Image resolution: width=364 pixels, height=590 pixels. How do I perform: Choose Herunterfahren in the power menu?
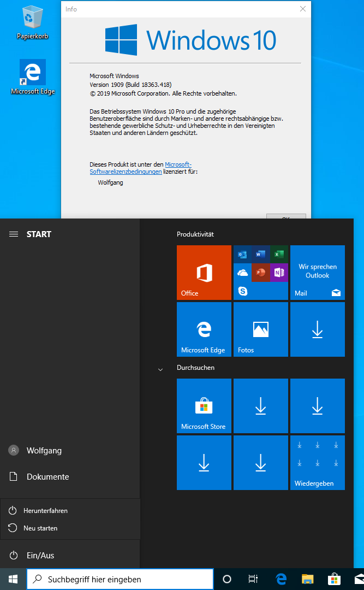coord(70,511)
